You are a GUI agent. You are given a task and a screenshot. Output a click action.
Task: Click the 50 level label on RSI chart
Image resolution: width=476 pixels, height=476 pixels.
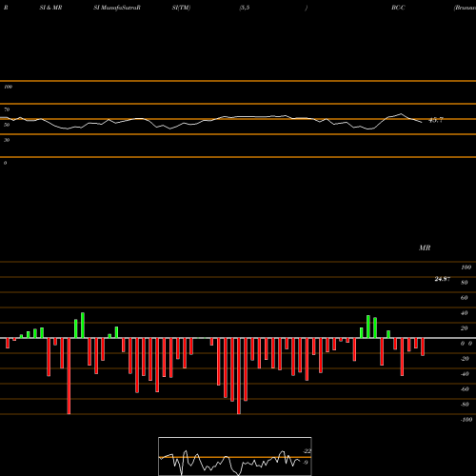pos(7,125)
